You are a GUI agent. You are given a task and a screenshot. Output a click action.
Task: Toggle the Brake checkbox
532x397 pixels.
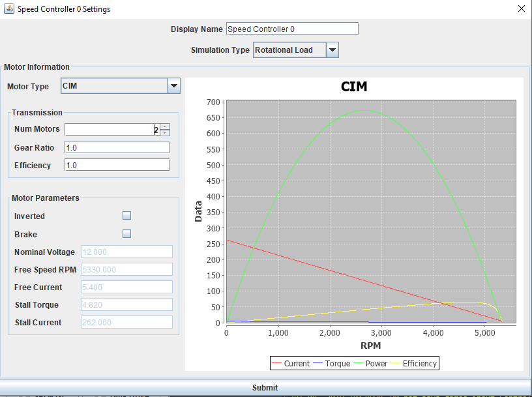click(127, 234)
